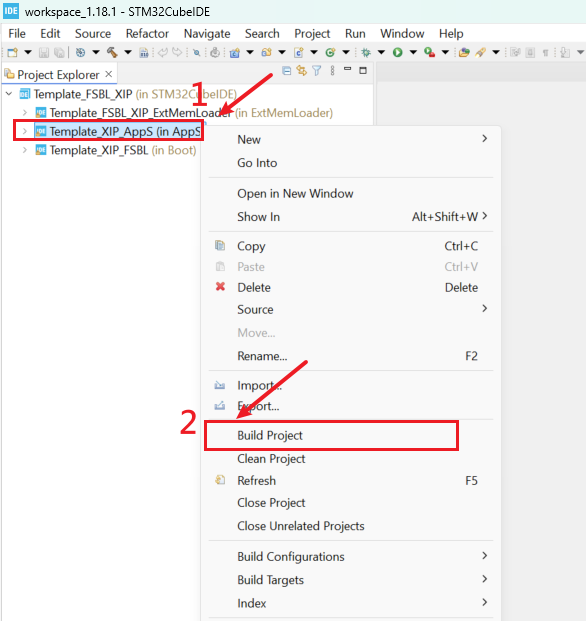Screen dimensions: 586x621
Task: Click the green Run play icon
Action: click(x=398, y=52)
